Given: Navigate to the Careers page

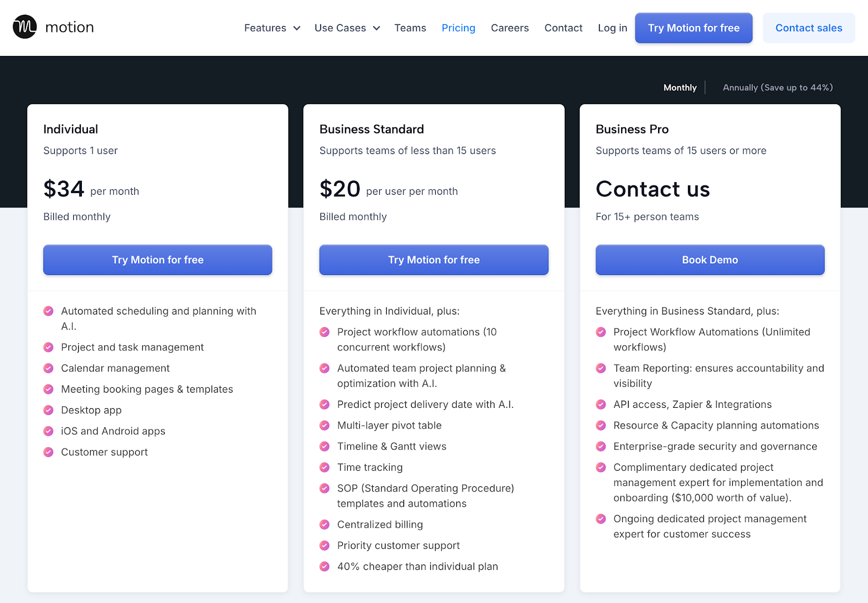Looking at the screenshot, I should [x=509, y=28].
